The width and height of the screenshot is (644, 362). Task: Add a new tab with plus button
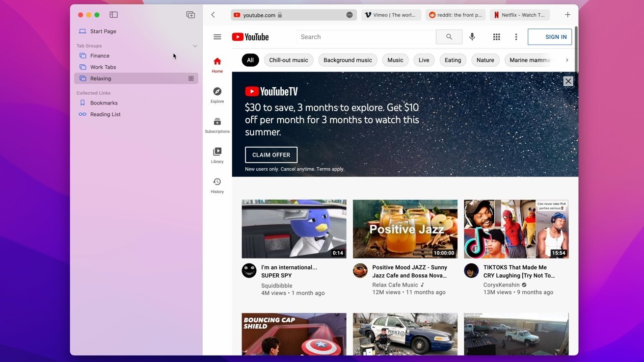(567, 15)
